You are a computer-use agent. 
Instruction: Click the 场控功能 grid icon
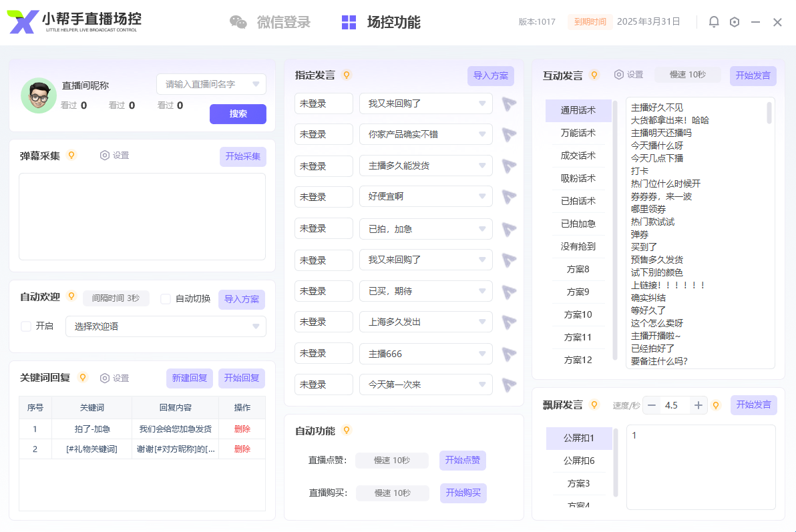tap(349, 22)
